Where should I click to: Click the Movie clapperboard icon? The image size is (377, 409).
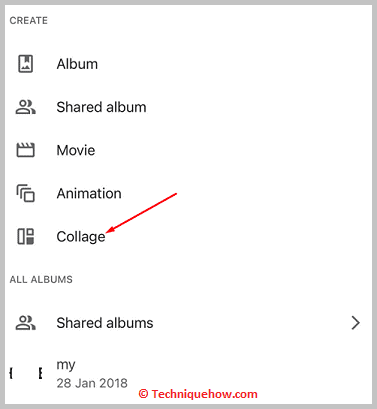(x=25, y=150)
